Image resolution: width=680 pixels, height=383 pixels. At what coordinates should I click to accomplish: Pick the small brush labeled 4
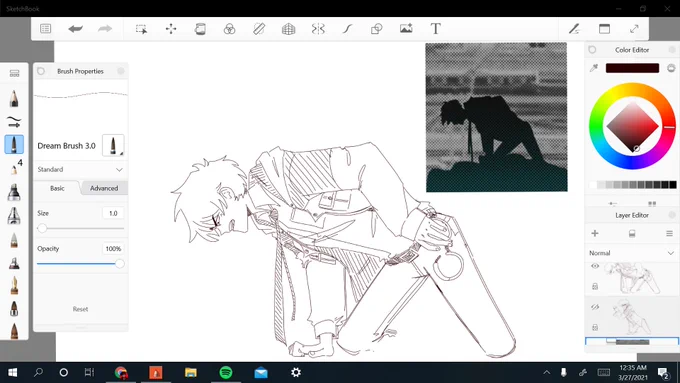16,167
